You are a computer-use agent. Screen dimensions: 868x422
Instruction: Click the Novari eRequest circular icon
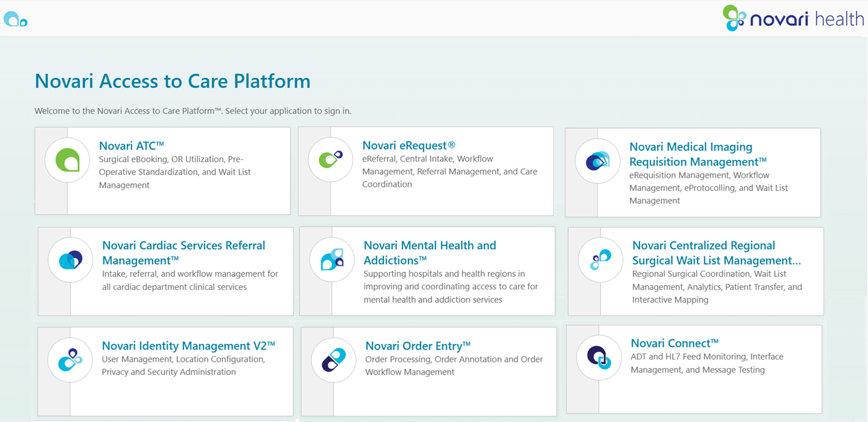click(x=331, y=159)
